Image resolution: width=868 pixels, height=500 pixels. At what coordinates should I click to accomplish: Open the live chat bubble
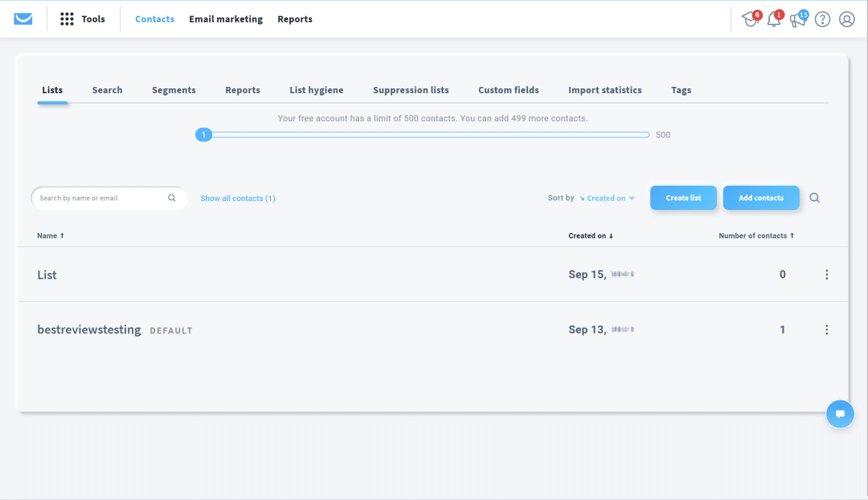point(840,414)
